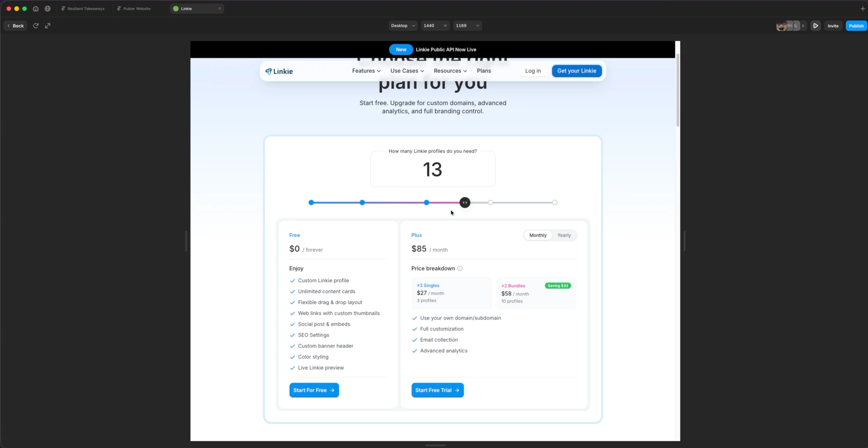This screenshot has width=868, height=448.
Task: Expand the Use Cases nav dropdown
Action: tap(407, 71)
